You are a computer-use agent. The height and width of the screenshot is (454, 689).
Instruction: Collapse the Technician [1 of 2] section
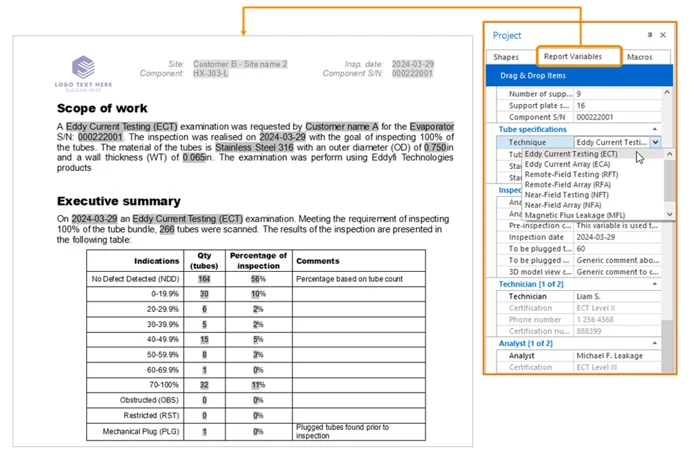(655, 284)
